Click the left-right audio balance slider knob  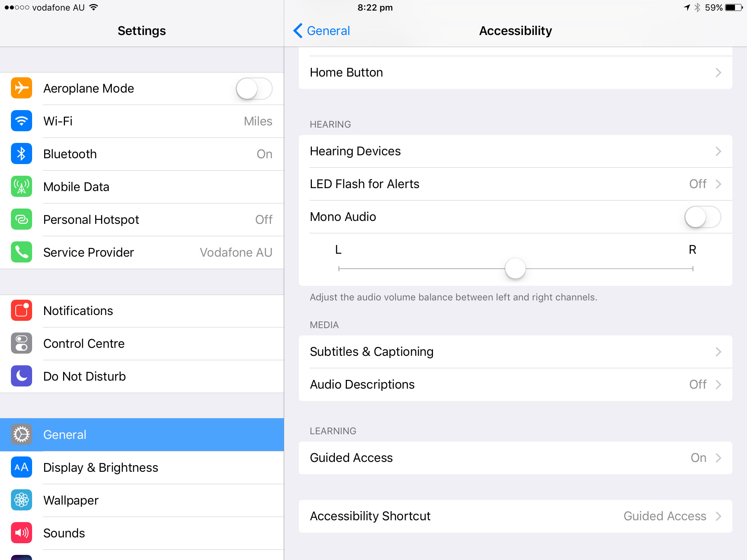coord(515,269)
